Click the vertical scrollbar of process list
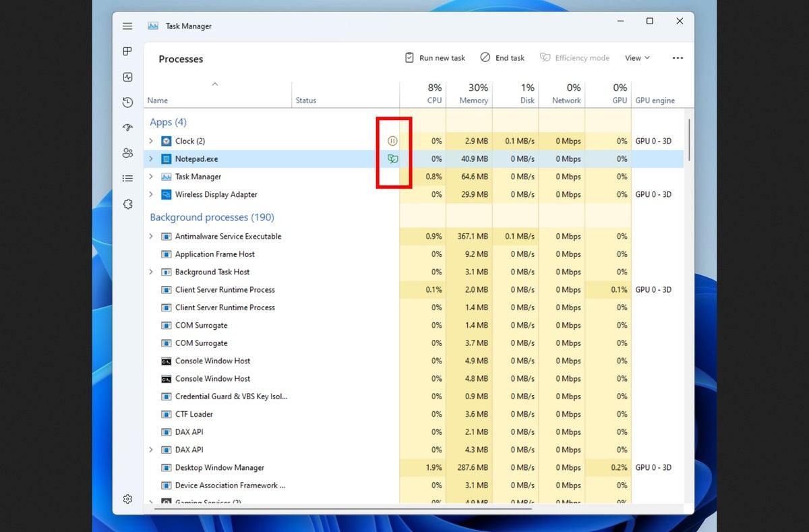The height and width of the screenshot is (532, 809). 688,142
